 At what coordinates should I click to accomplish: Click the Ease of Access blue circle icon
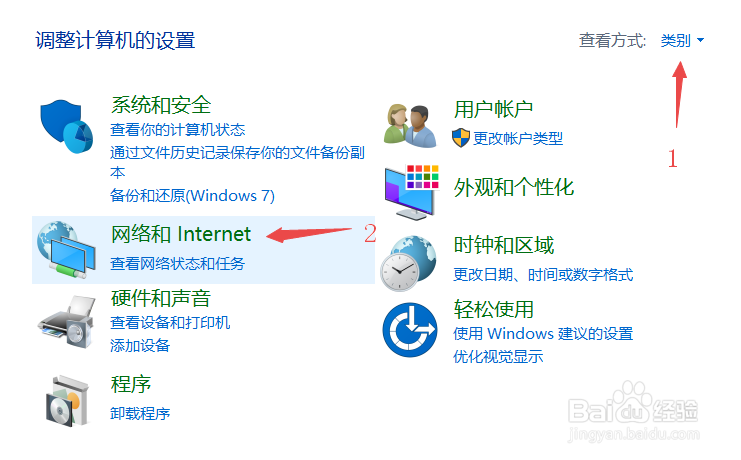[410, 330]
